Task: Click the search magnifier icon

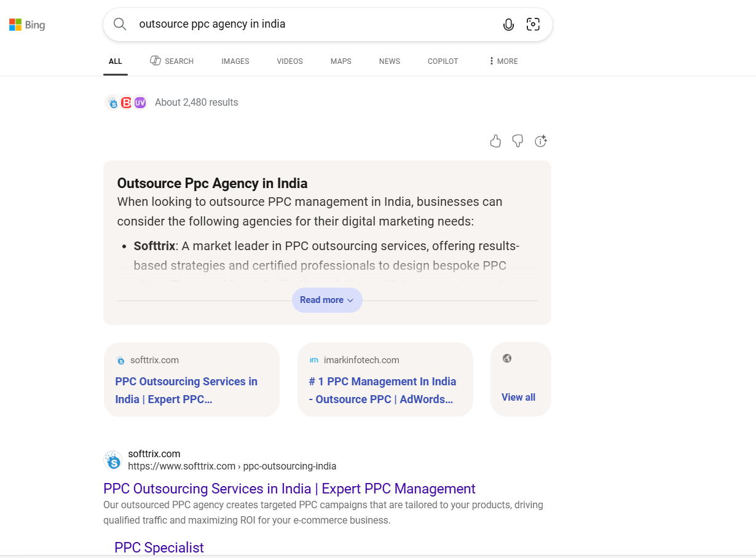Action: point(120,25)
